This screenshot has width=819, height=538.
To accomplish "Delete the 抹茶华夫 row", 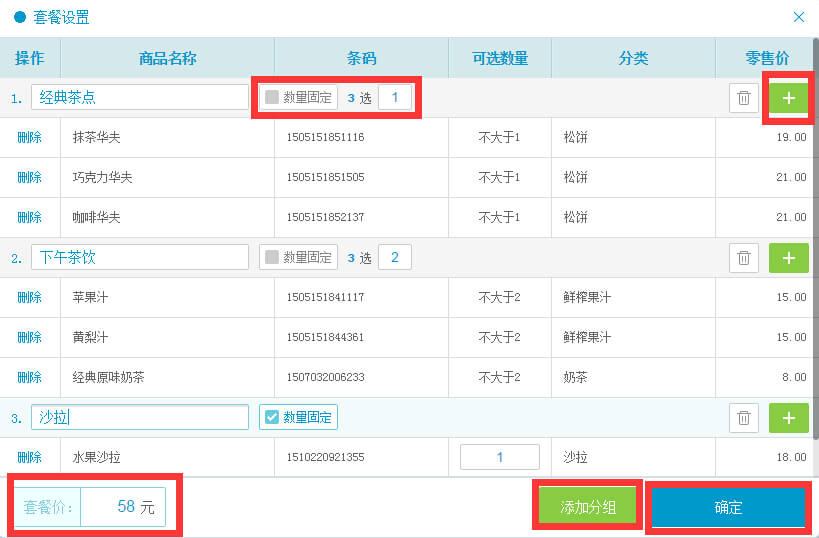I will coord(29,137).
